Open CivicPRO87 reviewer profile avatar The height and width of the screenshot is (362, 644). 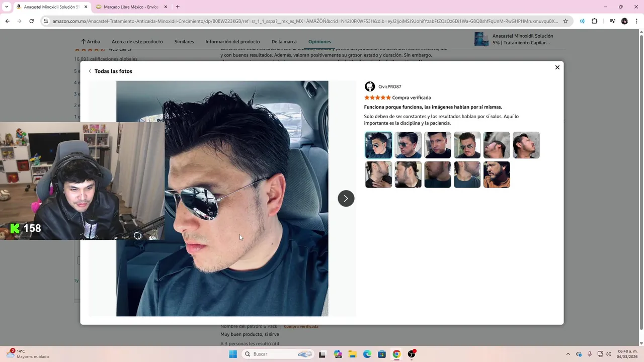[x=370, y=86]
